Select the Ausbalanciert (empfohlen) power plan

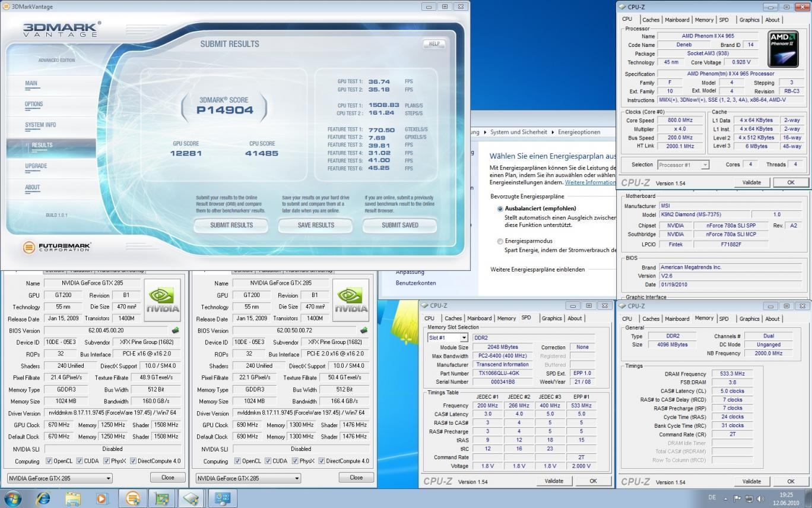500,209
